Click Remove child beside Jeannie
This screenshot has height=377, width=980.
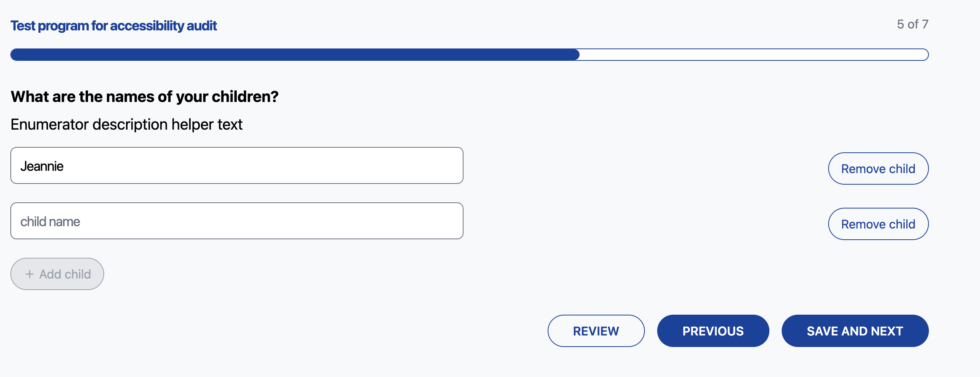tap(879, 168)
